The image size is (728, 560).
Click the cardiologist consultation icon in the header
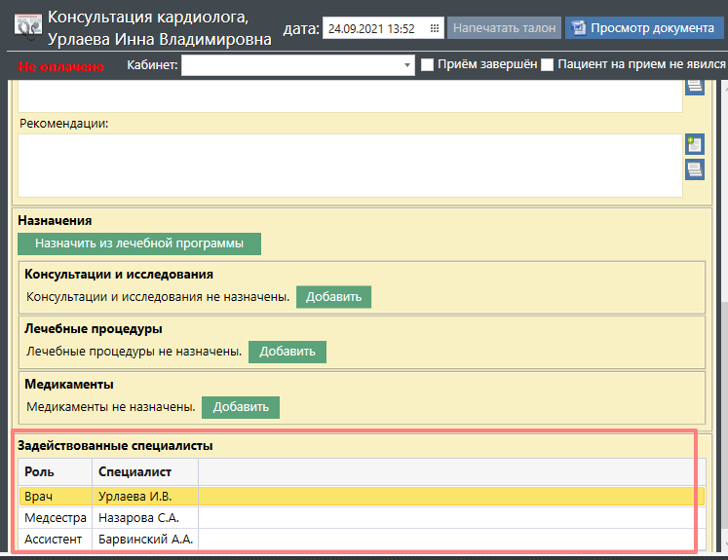coord(27,27)
